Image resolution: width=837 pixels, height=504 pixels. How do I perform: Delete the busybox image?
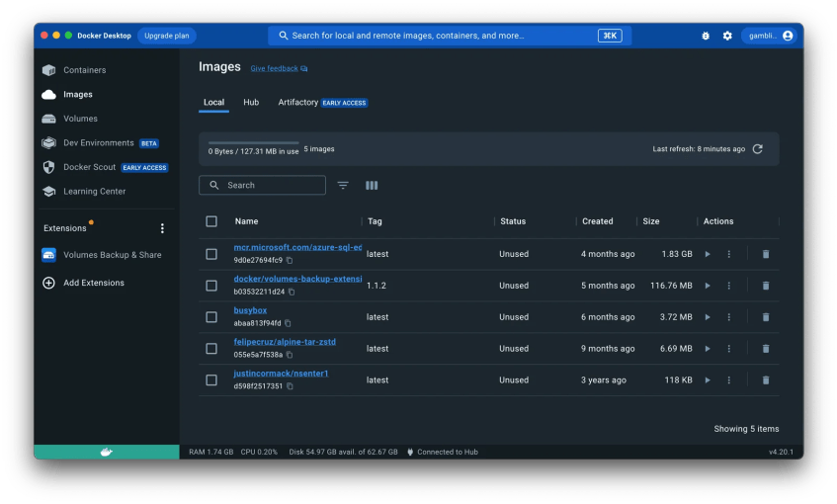[766, 317]
